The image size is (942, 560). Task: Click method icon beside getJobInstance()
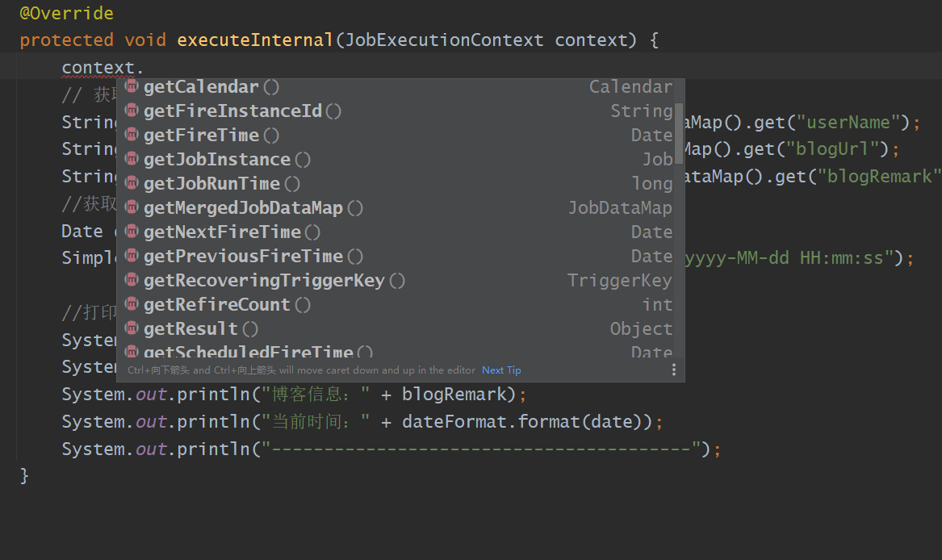tap(132, 159)
